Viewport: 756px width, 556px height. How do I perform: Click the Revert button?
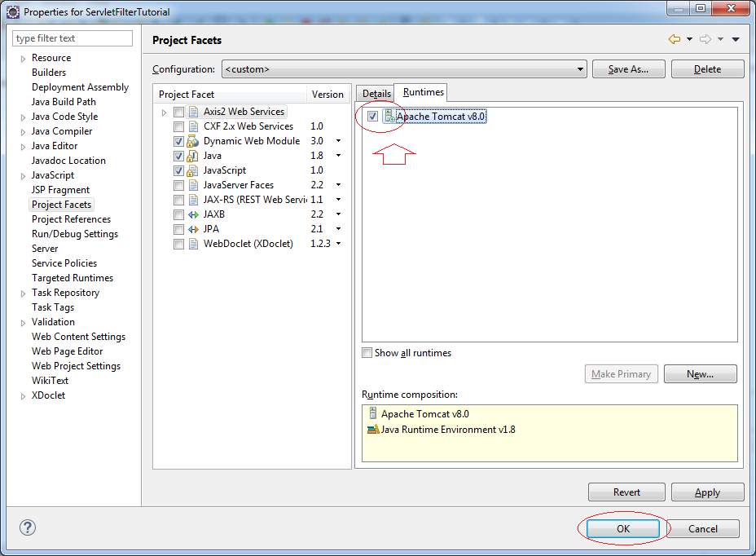(x=626, y=492)
